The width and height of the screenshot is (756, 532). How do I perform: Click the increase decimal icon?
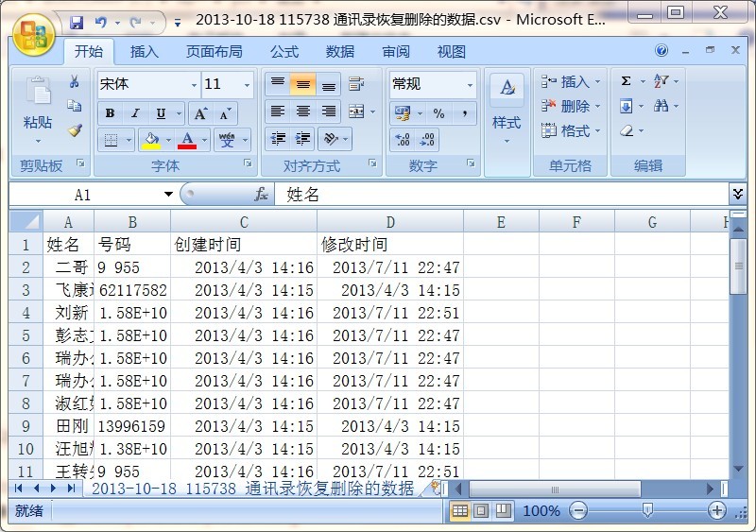[x=403, y=140]
